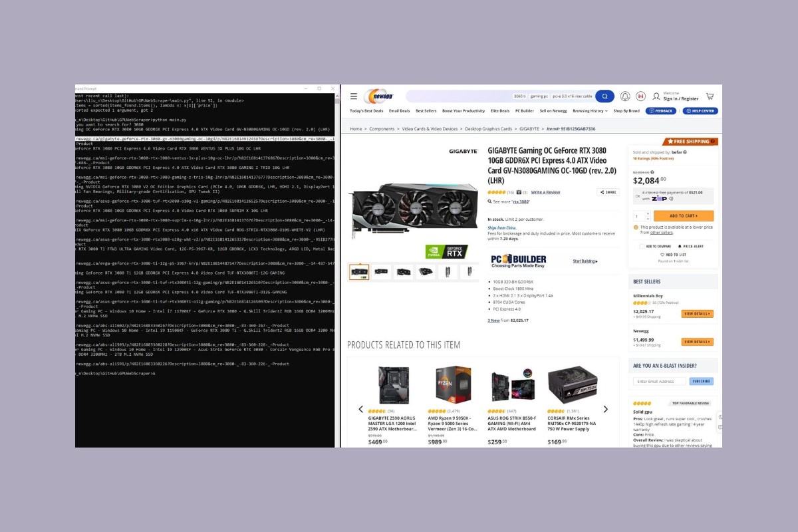The height and width of the screenshot is (532, 798).
Task: Click the quantity input field
Action: tap(638, 216)
